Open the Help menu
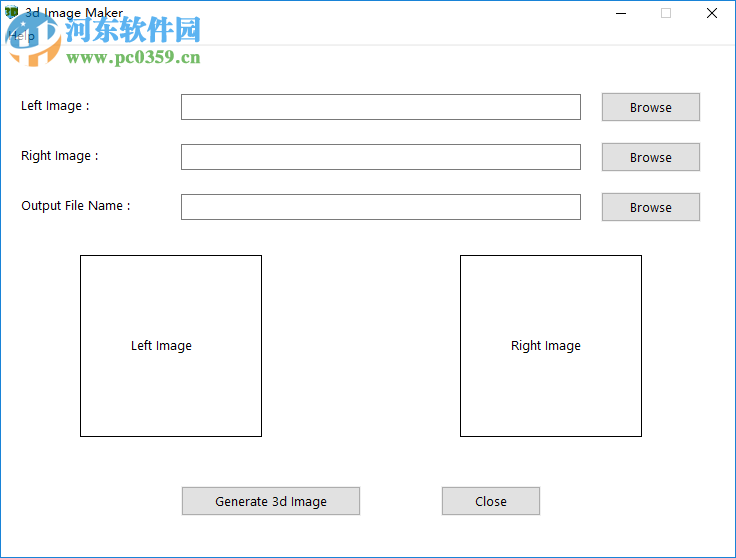 click(x=21, y=36)
